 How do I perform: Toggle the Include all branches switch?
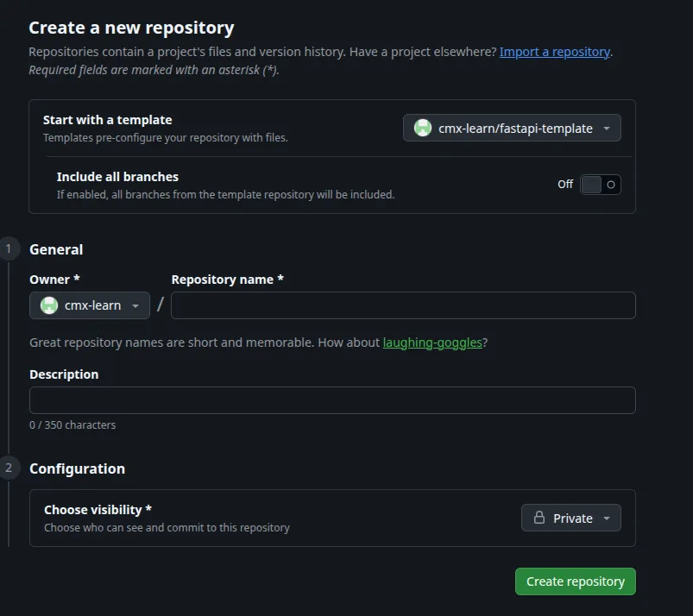tap(600, 185)
